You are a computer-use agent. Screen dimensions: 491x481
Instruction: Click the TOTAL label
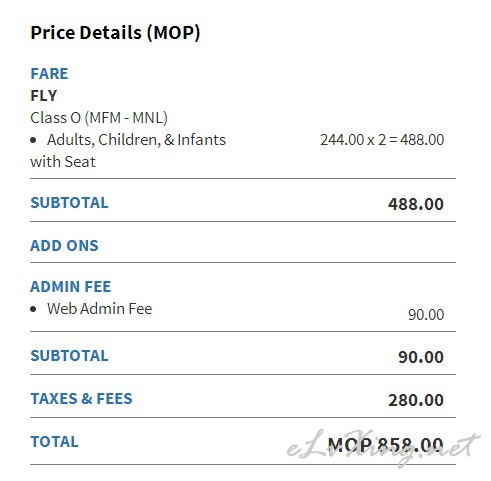pyautogui.click(x=54, y=442)
